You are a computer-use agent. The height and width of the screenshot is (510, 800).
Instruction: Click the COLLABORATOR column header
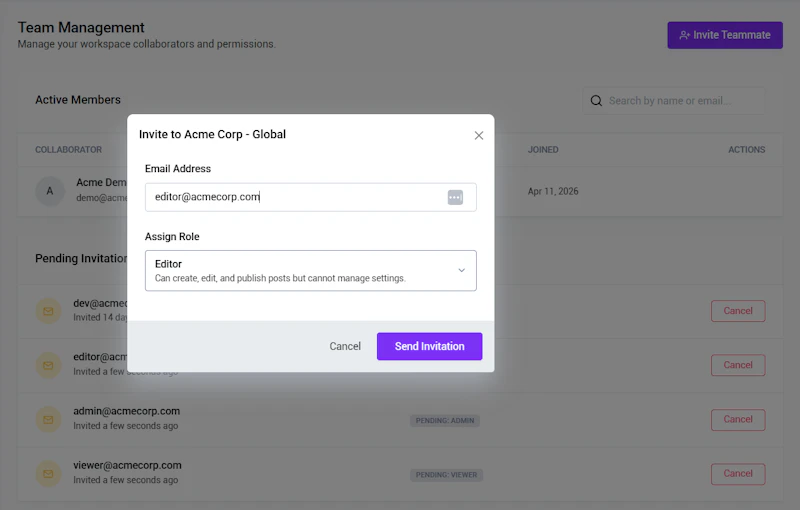(68, 150)
